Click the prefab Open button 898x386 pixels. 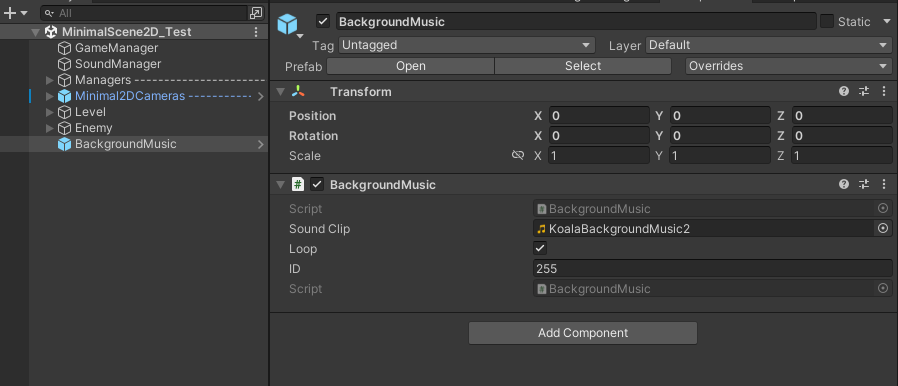coord(411,66)
